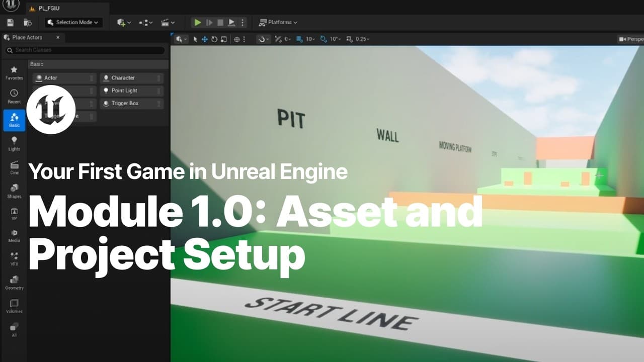Open the Cine category
This screenshot has height=362, width=644.
click(14, 167)
